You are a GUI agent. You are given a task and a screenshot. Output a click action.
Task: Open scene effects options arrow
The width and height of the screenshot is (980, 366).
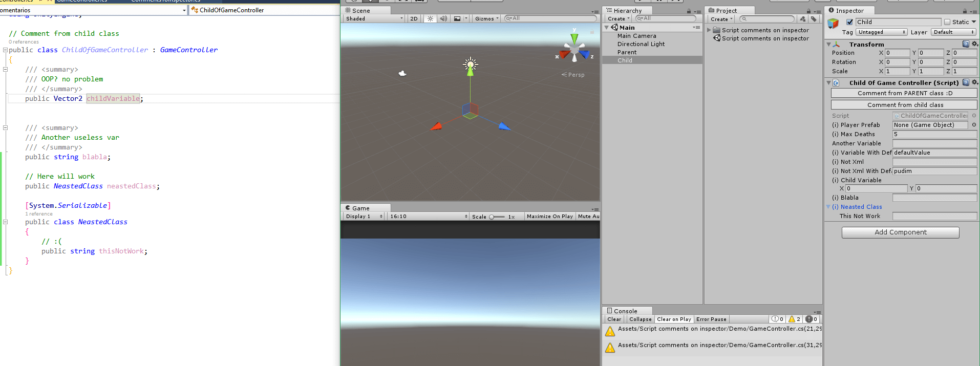point(466,18)
